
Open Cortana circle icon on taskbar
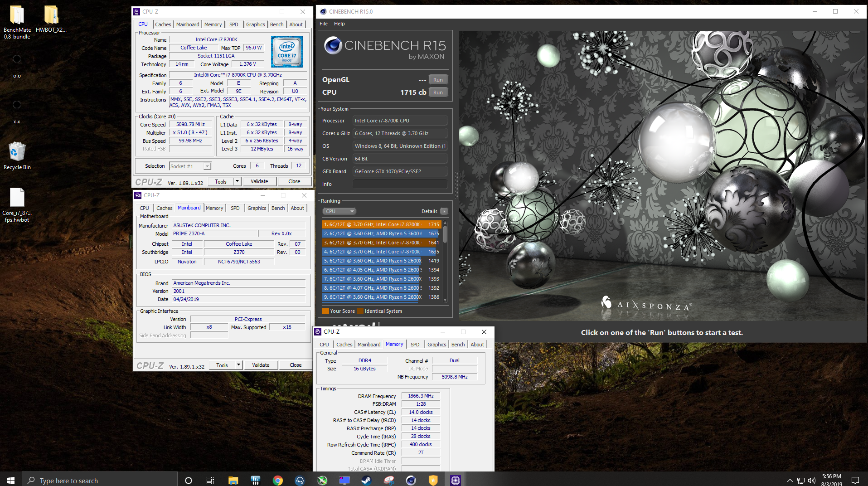click(189, 480)
